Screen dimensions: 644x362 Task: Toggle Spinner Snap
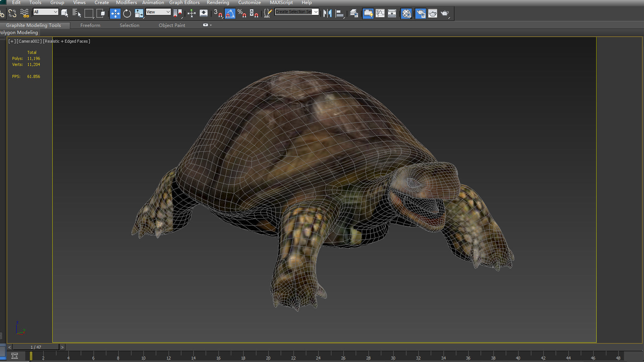(254, 13)
